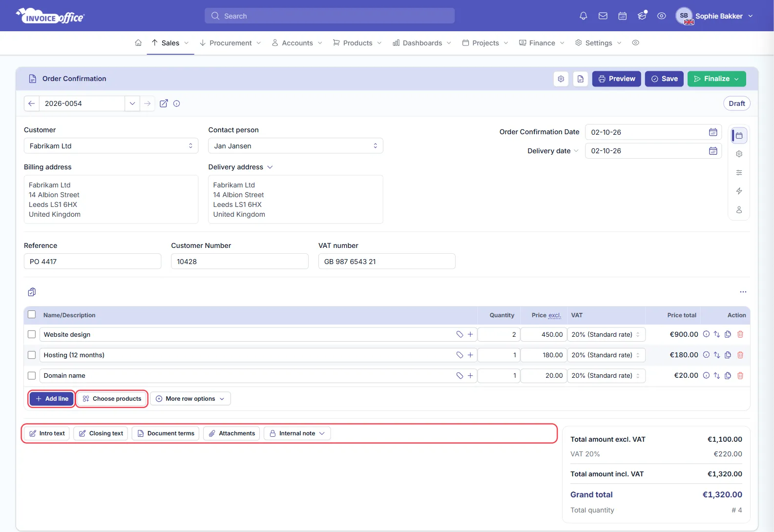Open the Customer dropdown Fabrikam Ltd
Viewport: 774px width, 532px height.
pyautogui.click(x=111, y=146)
